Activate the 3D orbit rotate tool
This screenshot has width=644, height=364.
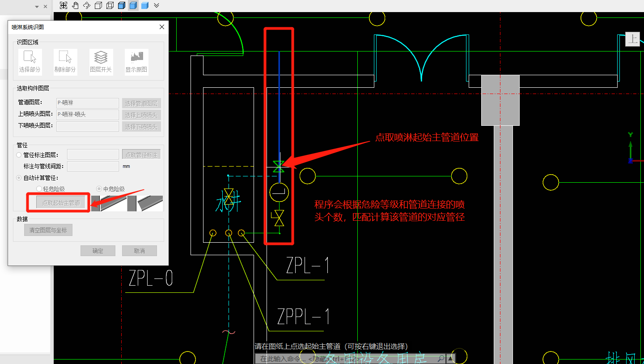coord(87,5)
